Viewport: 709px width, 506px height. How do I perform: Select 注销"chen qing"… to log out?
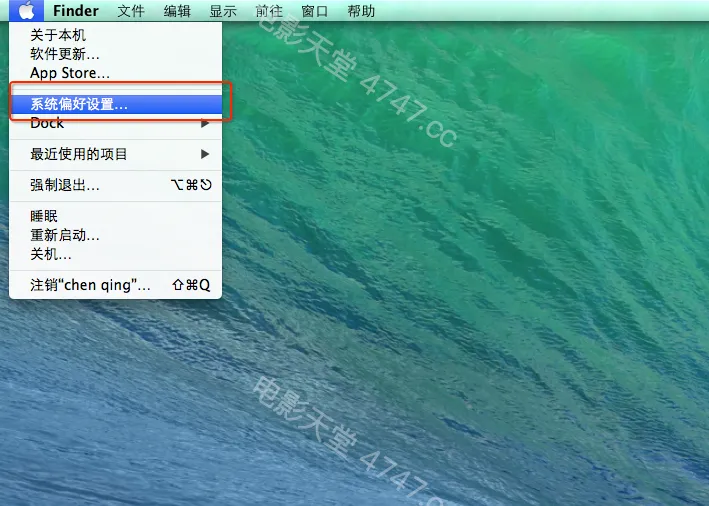pyautogui.click(x=90, y=285)
